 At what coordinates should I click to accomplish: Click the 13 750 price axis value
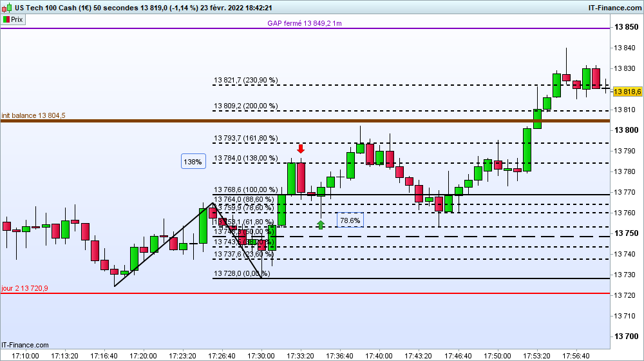[x=627, y=233]
